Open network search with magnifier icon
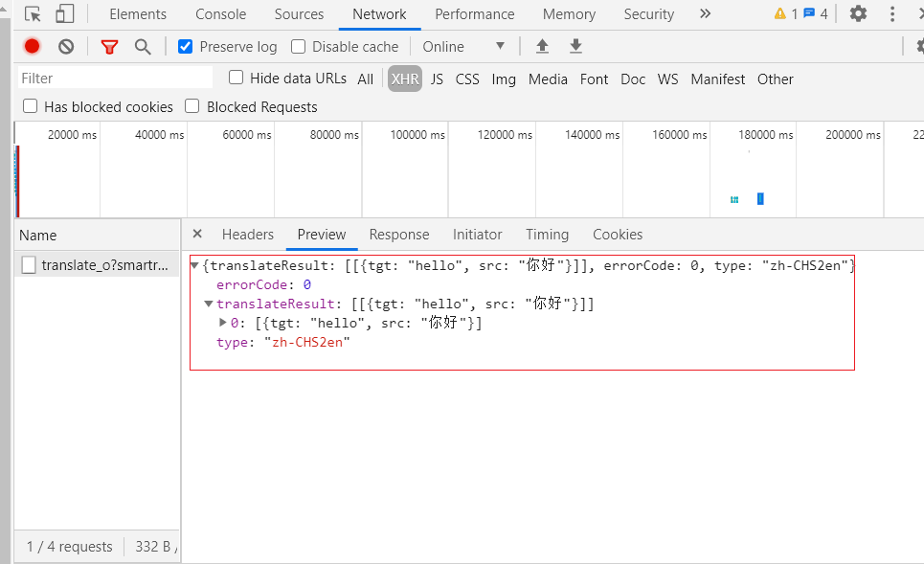The image size is (924, 564). pyautogui.click(x=143, y=47)
